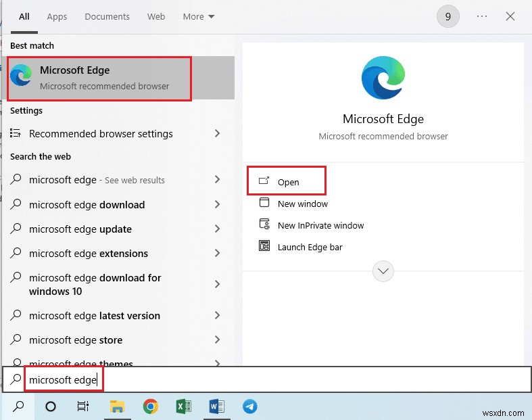Click 'Microsoft recommended browser' text in preview pane
This screenshot has height=420, width=532.
(383, 136)
